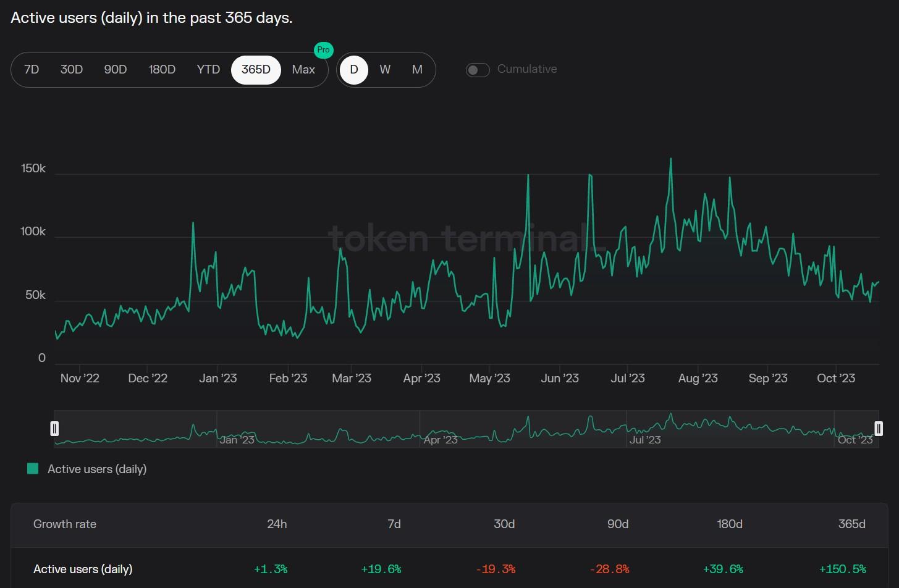The image size is (899, 588).
Task: Click the Jul '23 marker in range navigator
Action: tap(645, 440)
